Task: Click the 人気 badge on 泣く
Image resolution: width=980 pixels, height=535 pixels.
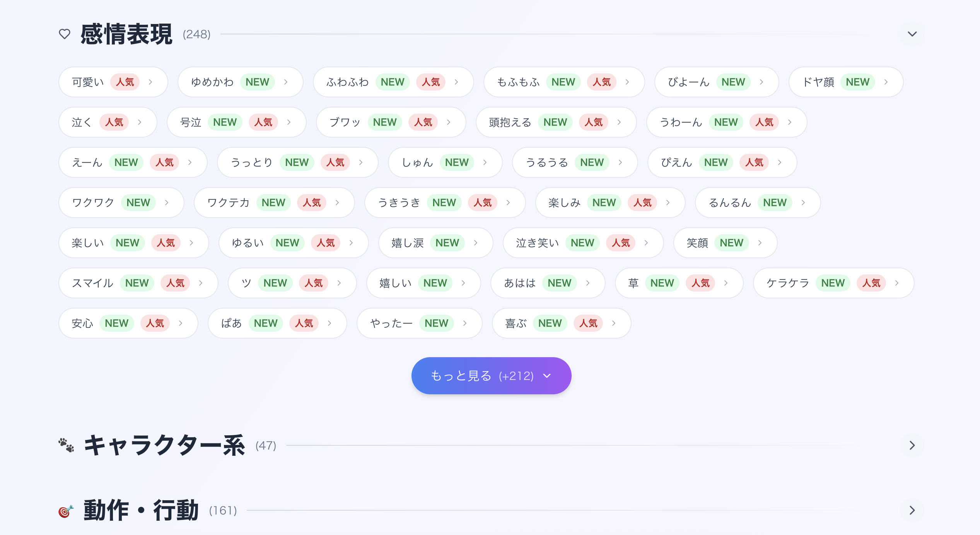Action: pyautogui.click(x=114, y=122)
